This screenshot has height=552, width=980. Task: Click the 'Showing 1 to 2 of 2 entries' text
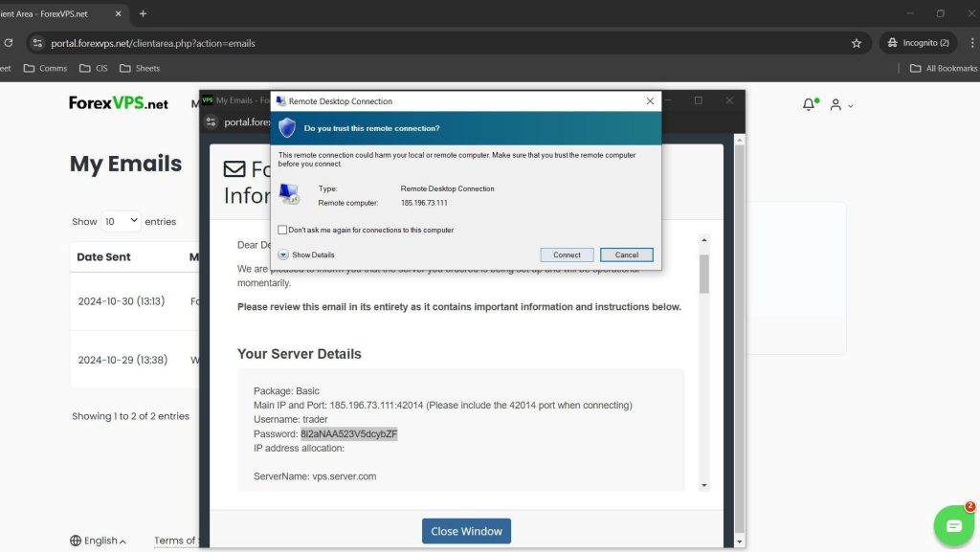pos(130,416)
